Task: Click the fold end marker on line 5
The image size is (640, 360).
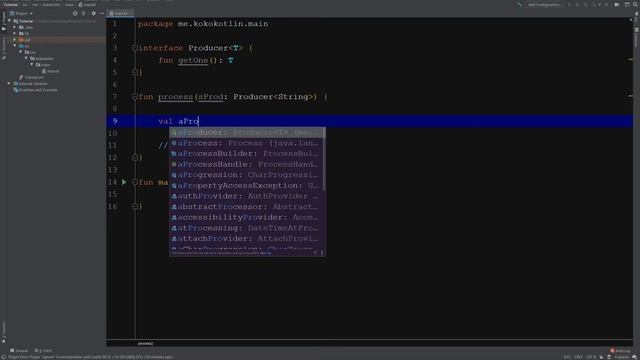Action: 135,72
